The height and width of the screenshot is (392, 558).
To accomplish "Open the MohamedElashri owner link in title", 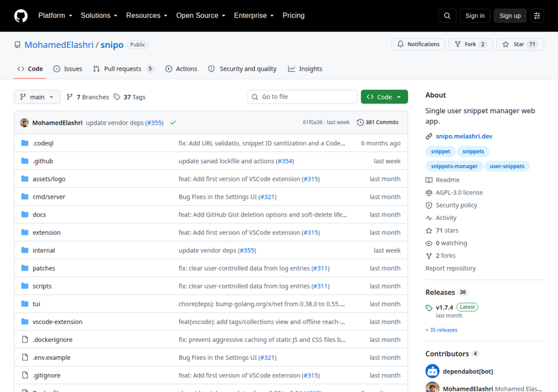I will (x=59, y=45).
